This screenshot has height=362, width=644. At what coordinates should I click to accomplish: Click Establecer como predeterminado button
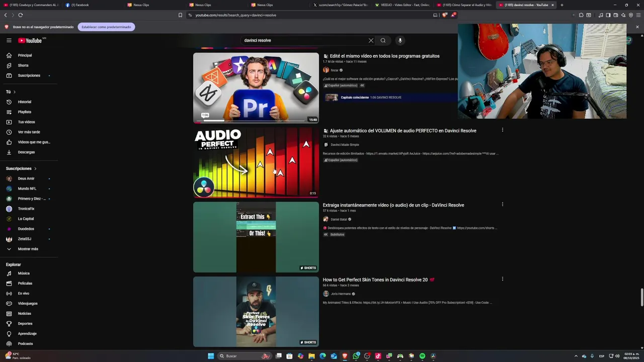pos(106,27)
